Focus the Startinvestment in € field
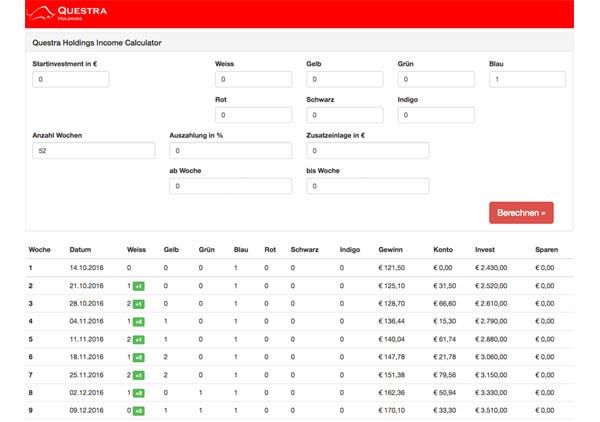600x422 pixels. [71, 79]
